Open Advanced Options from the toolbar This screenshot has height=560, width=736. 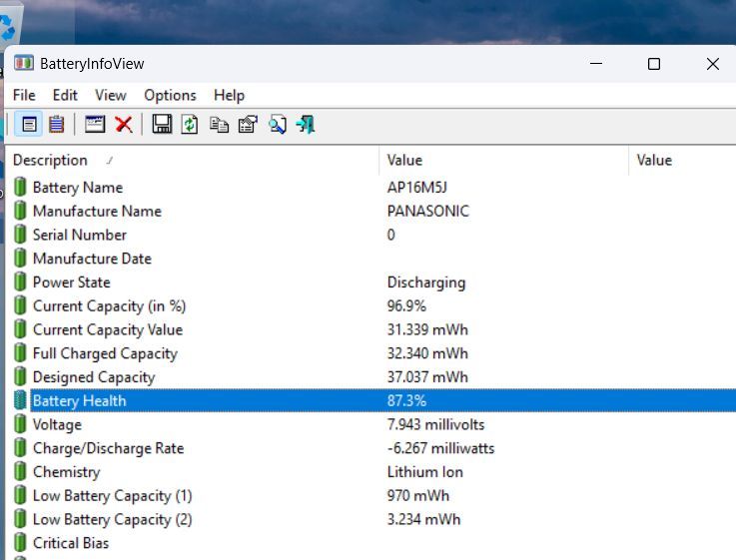pyautogui.click(x=95, y=125)
